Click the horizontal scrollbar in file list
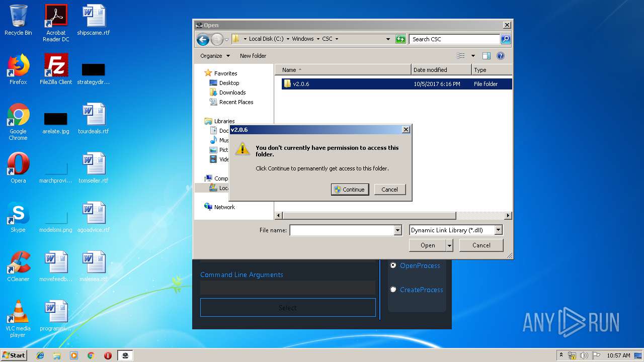644x362 pixels. tap(369, 216)
